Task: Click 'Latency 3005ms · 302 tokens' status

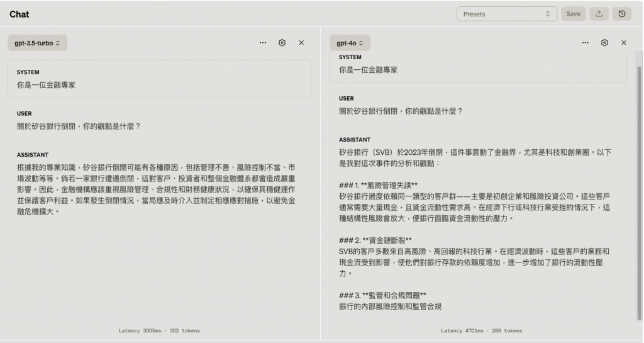Action: 159,330
